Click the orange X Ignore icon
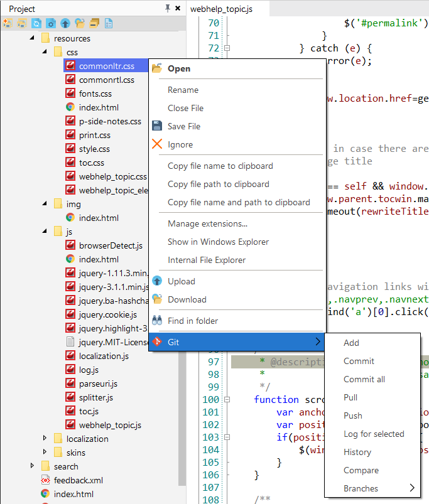Image resolution: width=429 pixels, height=504 pixels. 157,144
